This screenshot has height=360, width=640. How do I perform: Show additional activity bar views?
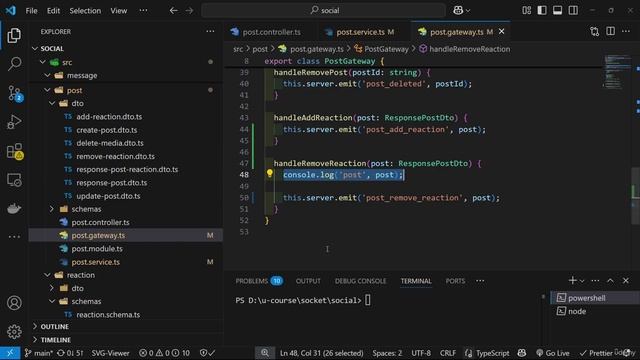tap(14, 237)
